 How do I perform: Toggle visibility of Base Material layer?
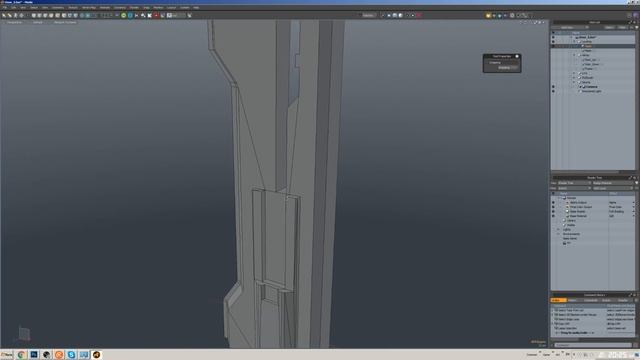point(553,216)
